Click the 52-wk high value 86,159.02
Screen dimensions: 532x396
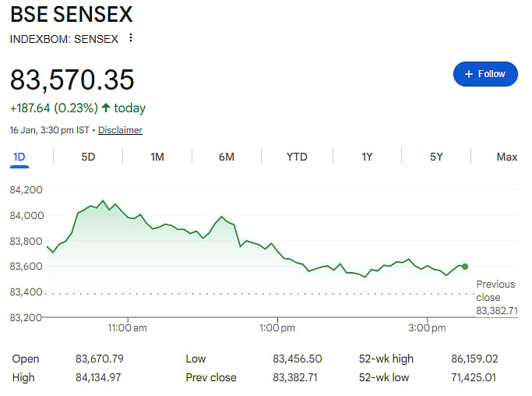click(470, 359)
